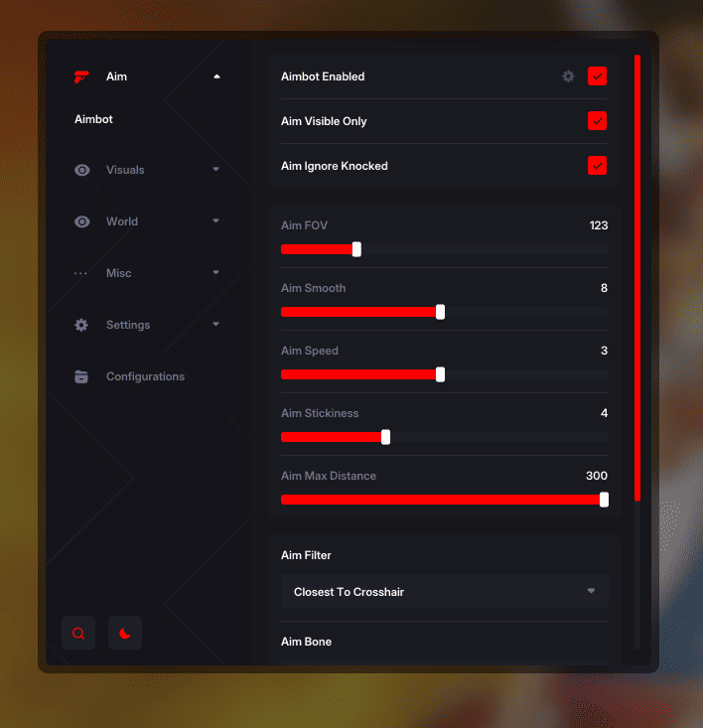Expand the Visuals section arrow
Viewport: 703px width, 728px height.
[216, 170]
